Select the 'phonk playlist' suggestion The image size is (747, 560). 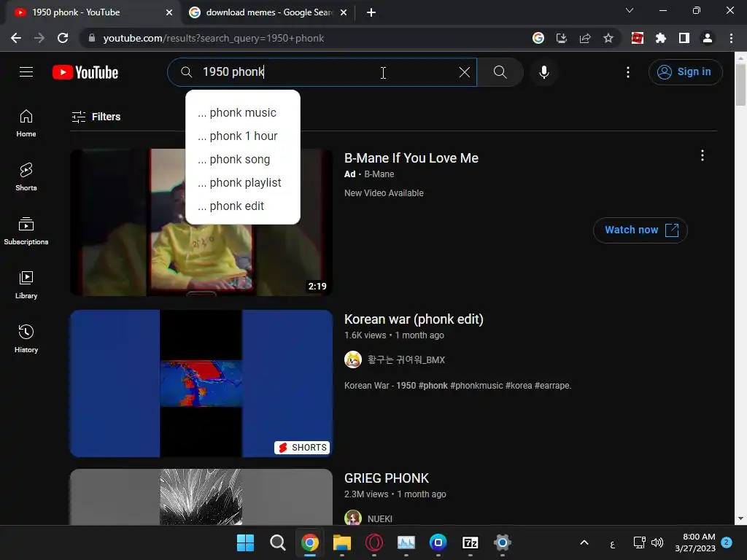[242, 183]
